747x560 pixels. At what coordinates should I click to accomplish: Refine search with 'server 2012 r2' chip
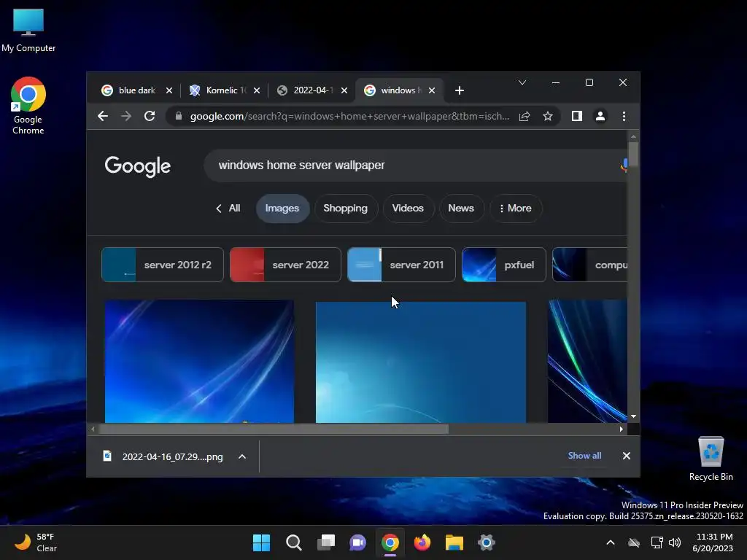pyautogui.click(x=163, y=265)
